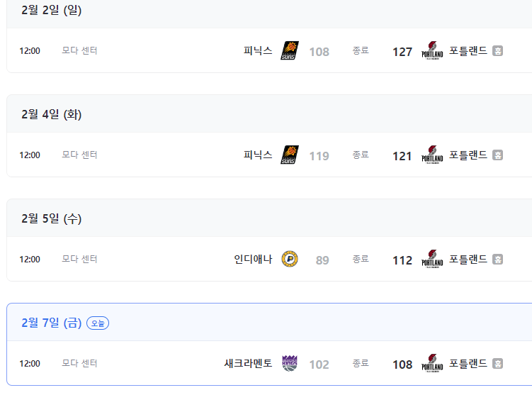Click Phoenix Suns logo in Feb 2 game
532x395 pixels.
point(290,50)
